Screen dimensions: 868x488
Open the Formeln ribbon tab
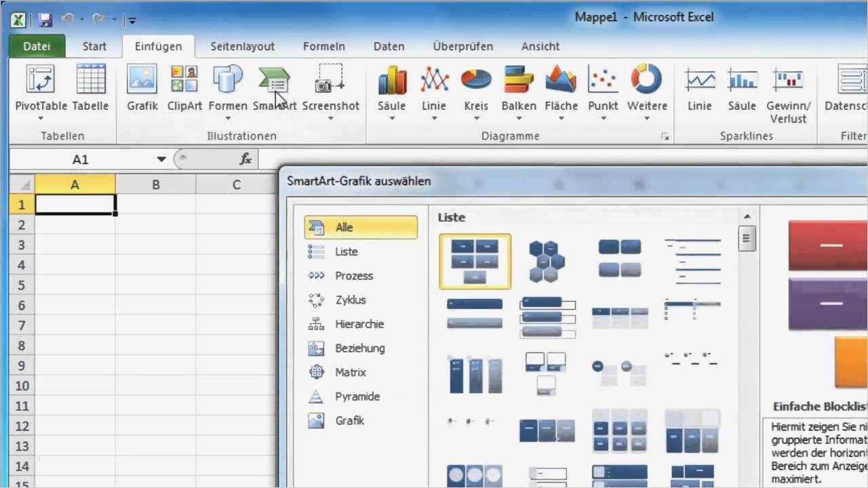(323, 46)
